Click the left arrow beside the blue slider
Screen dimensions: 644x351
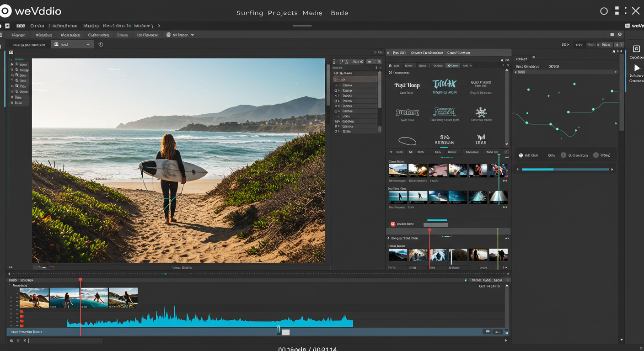pyautogui.click(x=518, y=169)
